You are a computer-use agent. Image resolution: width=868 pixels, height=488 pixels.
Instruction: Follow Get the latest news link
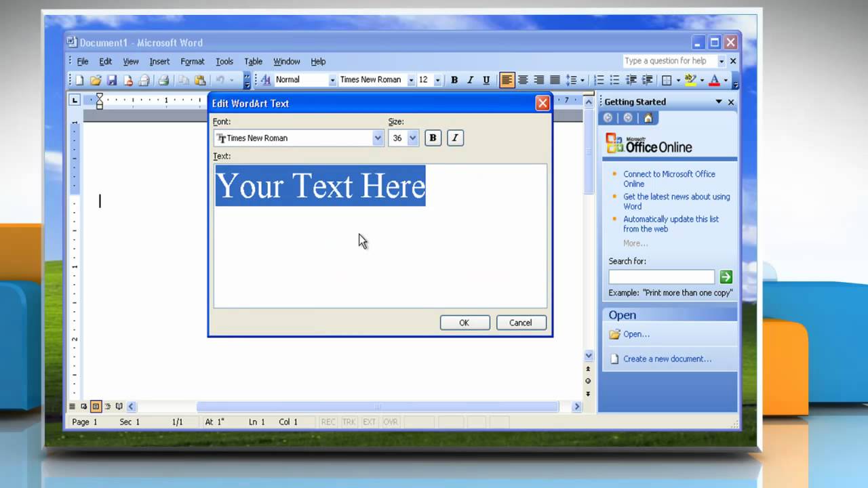pos(677,201)
